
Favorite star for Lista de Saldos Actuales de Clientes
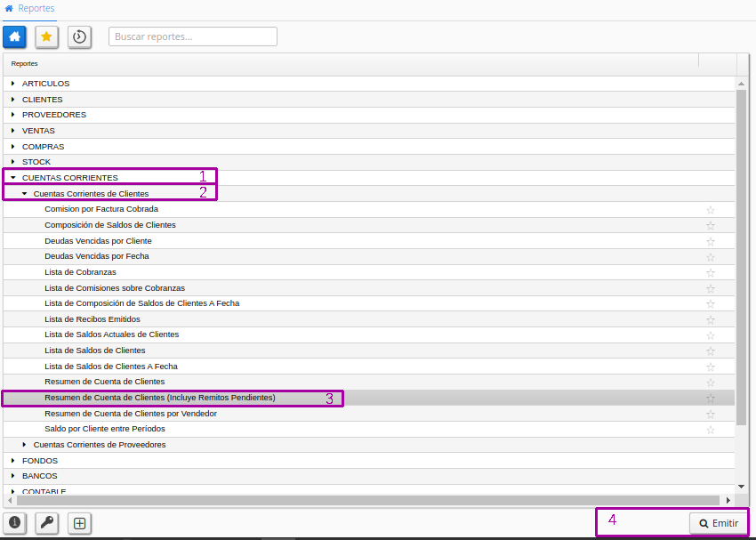click(711, 335)
